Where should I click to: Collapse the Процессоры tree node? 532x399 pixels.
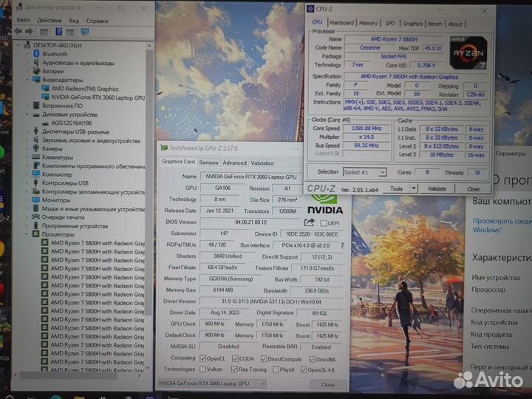[x=27, y=233]
